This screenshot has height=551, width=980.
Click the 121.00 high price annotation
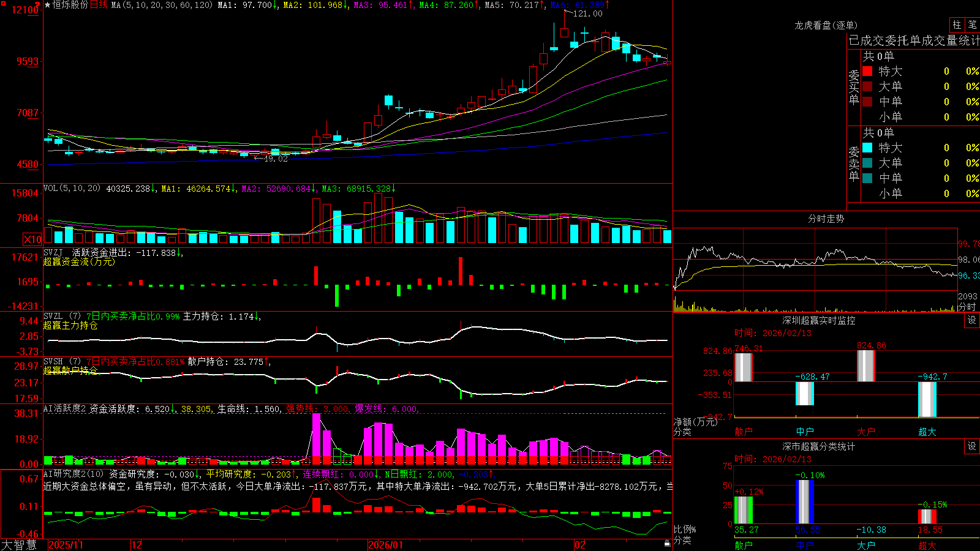[x=587, y=13]
